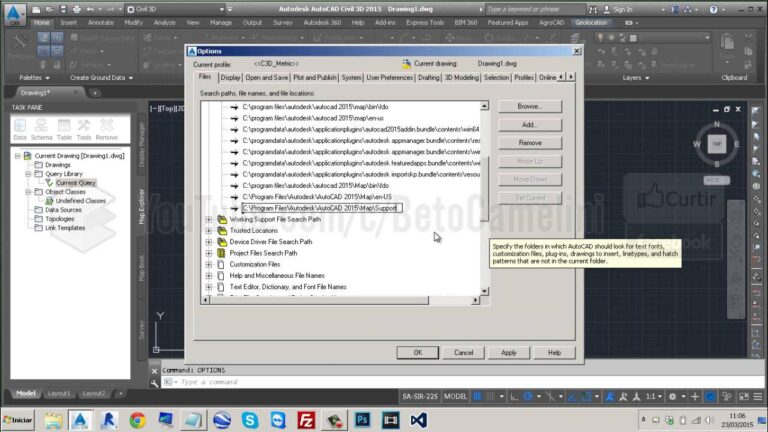
Task: Click the Plot printer icon in quick access toolbar
Action: [x=76, y=9]
